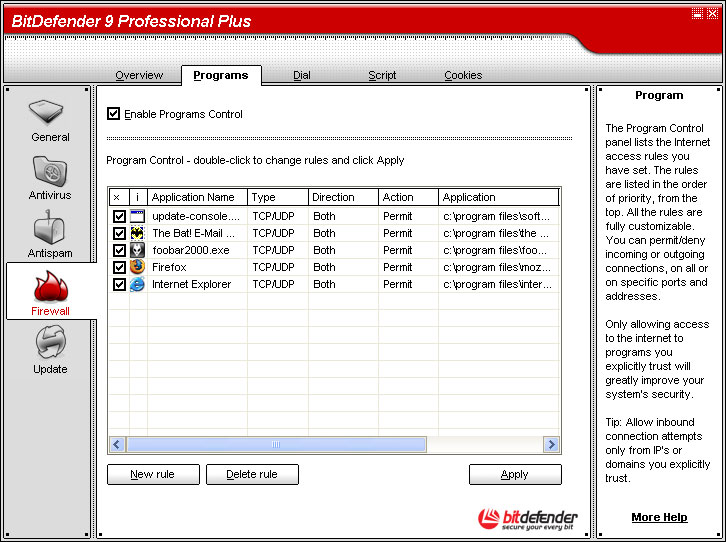Switch to the Dial tab

302,75
